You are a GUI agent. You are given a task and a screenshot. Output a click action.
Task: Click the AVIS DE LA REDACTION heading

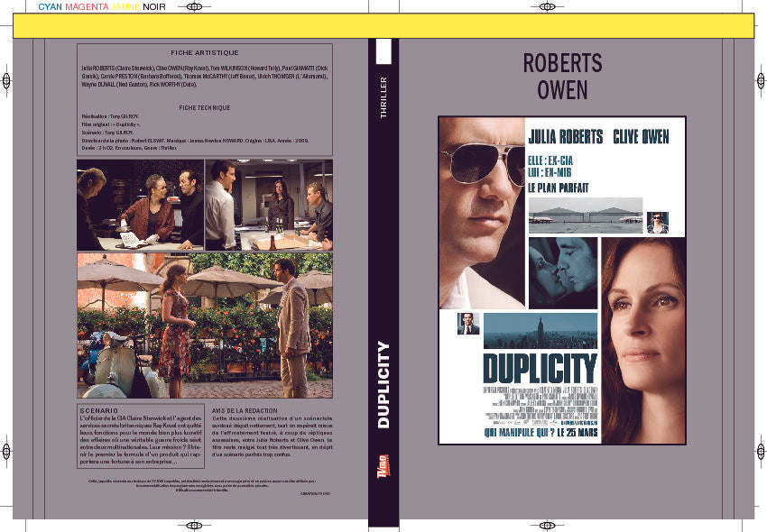tap(249, 410)
